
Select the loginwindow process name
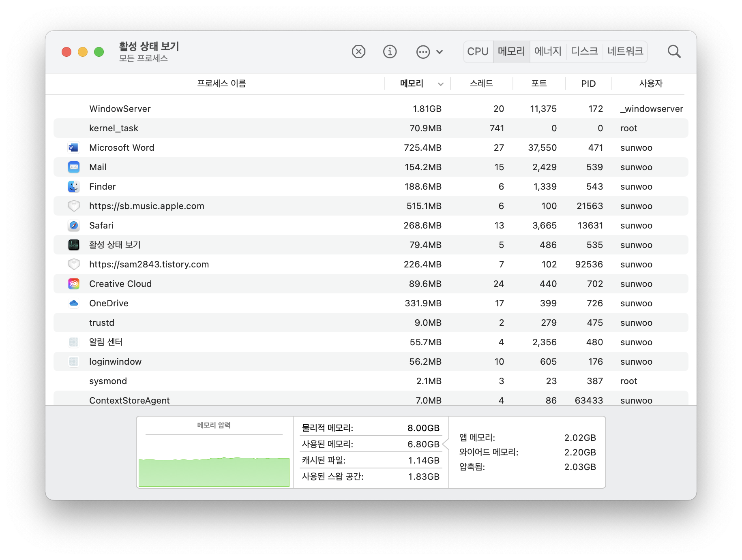[115, 361]
